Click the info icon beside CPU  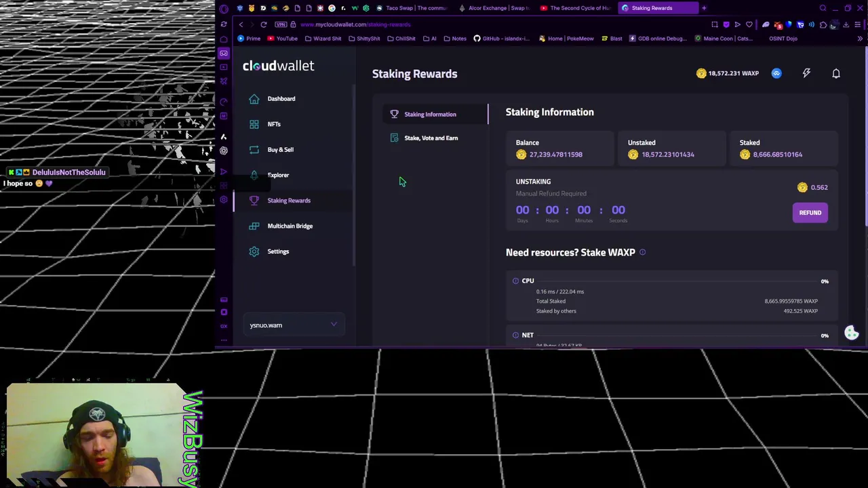[x=515, y=281]
